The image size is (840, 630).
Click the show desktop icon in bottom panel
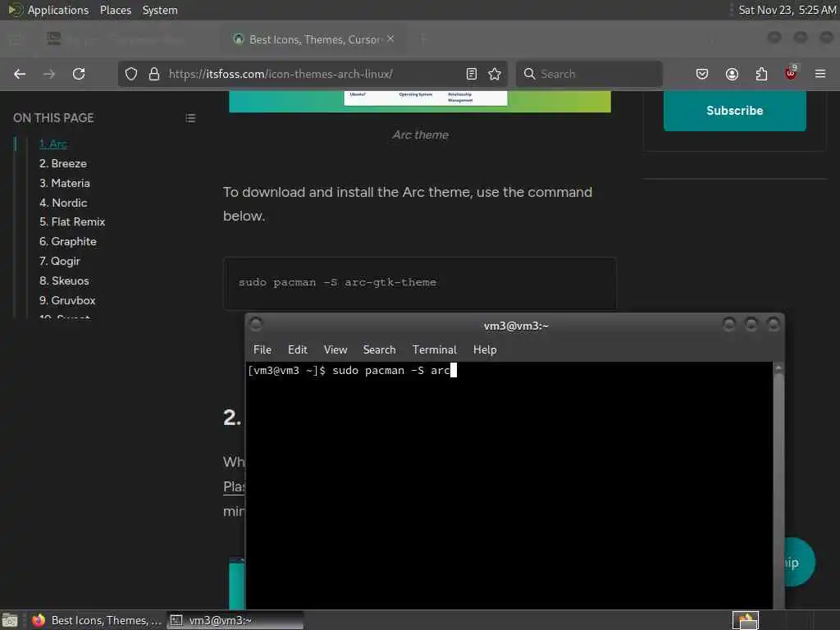click(10, 620)
